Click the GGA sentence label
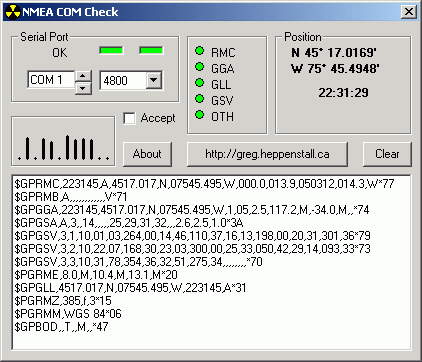 click(223, 68)
